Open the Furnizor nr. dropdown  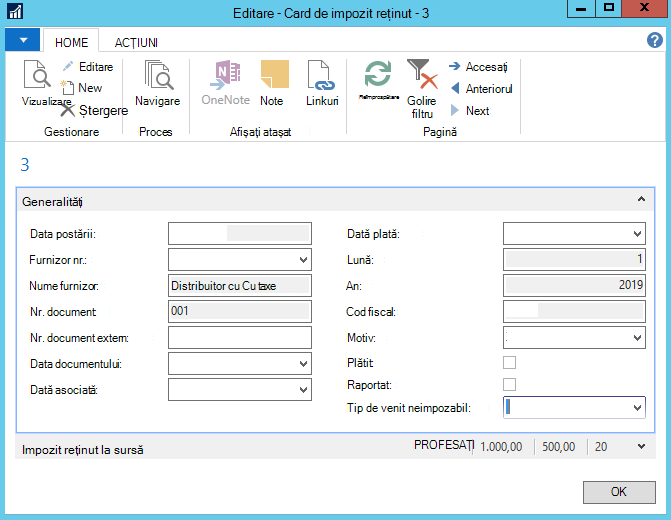pyautogui.click(x=303, y=260)
